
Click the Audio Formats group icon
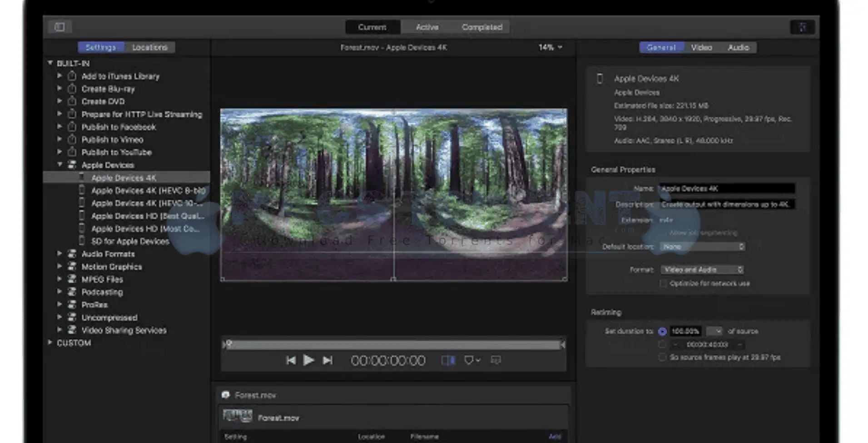click(x=72, y=254)
